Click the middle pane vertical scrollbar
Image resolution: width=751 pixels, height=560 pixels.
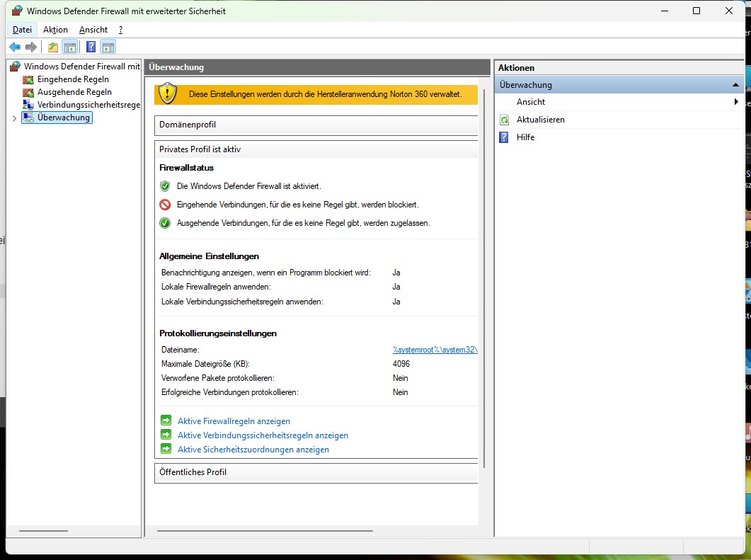coord(484,278)
